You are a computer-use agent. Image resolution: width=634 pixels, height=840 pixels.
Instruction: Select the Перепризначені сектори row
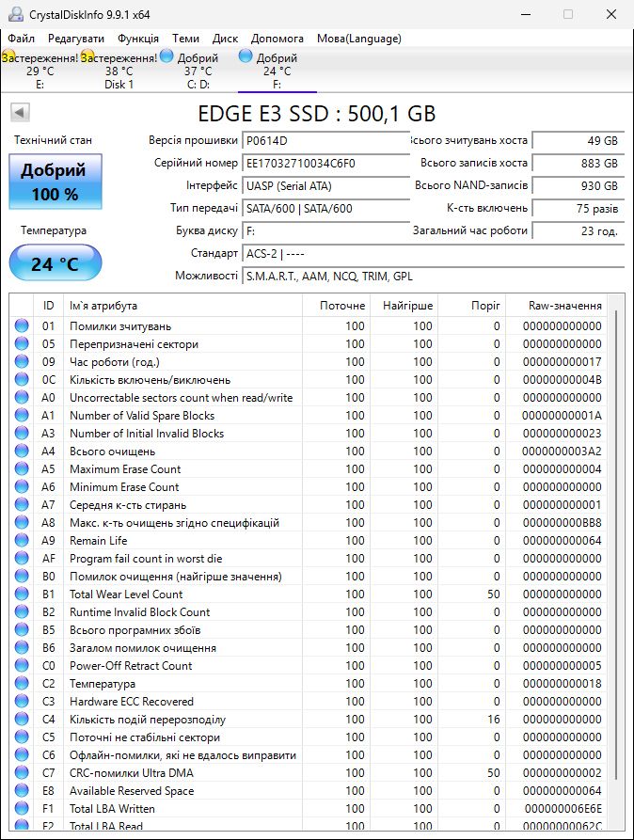(x=309, y=343)
